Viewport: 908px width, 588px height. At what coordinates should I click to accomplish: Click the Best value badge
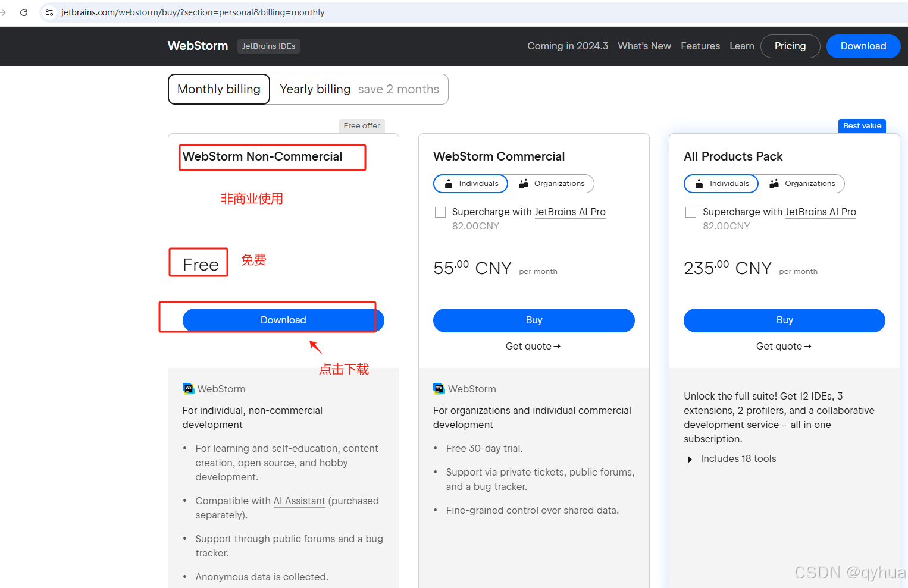(862, 126)
